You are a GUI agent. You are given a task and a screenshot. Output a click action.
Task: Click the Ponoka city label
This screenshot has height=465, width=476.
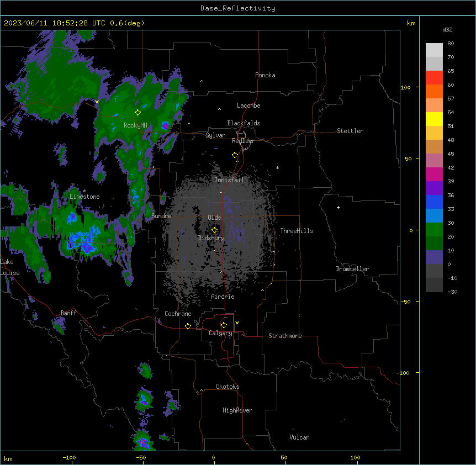[x=265, y=75]
